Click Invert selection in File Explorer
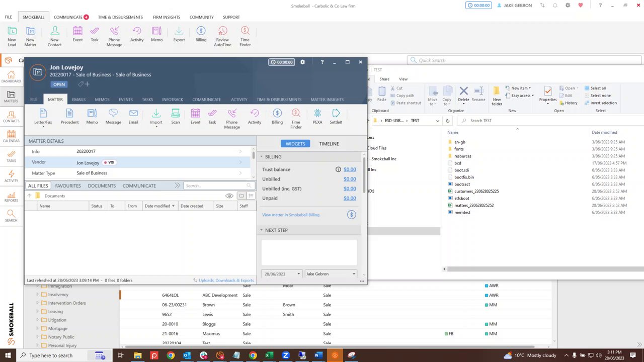The height and width of the screenshot is (362, 644). pyautogui.click(x=600, y=103)
